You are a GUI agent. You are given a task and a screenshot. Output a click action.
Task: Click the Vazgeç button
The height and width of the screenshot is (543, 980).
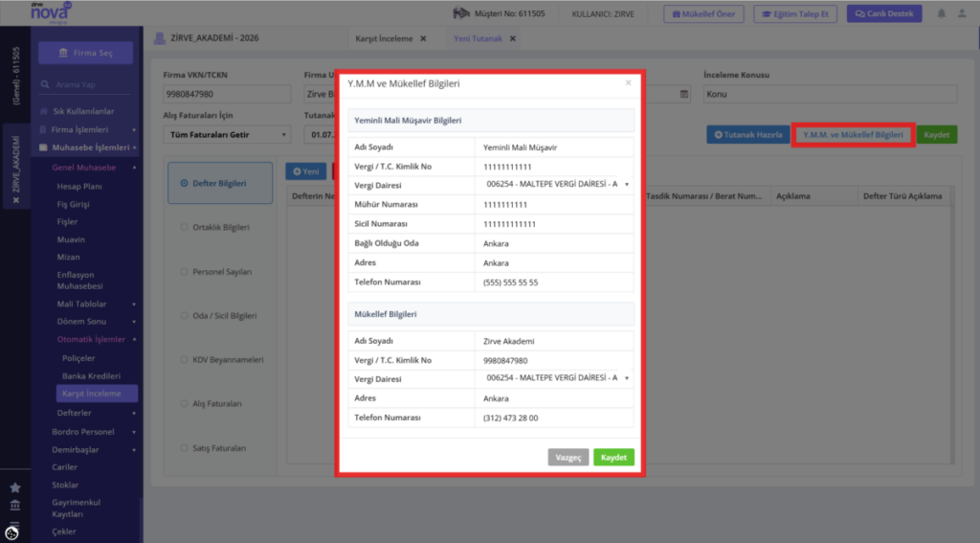pos(568,458)
